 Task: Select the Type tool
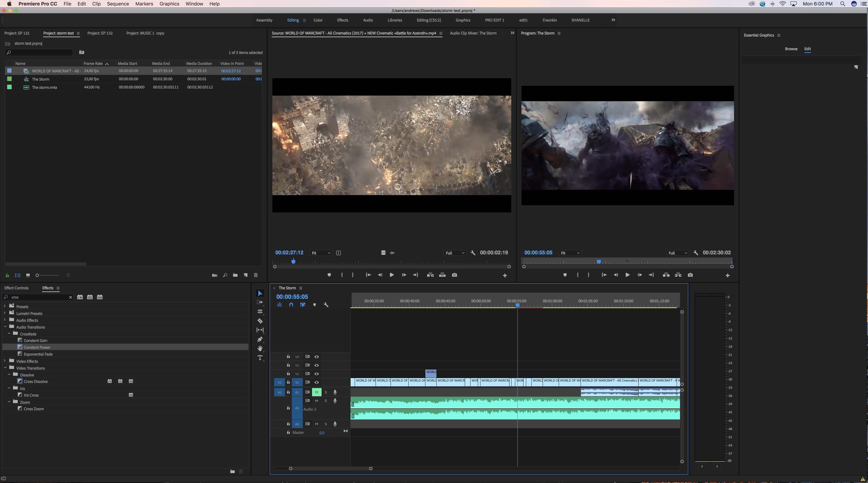[x=260, y=358]
